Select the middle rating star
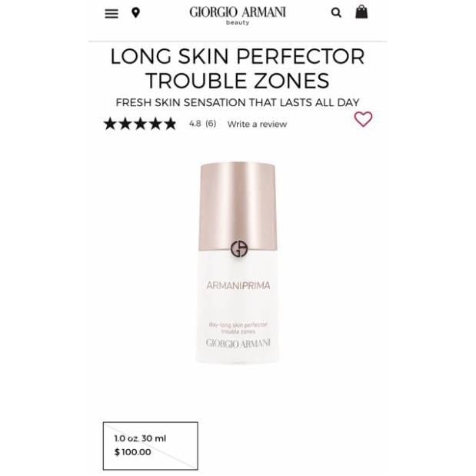This screenshot has width=476, height=476. [140, 124]
